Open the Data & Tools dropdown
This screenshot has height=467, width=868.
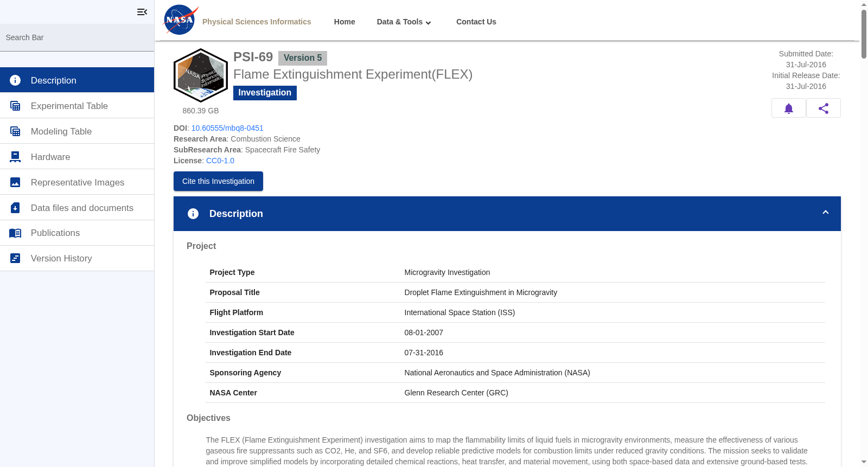point(404,22)
